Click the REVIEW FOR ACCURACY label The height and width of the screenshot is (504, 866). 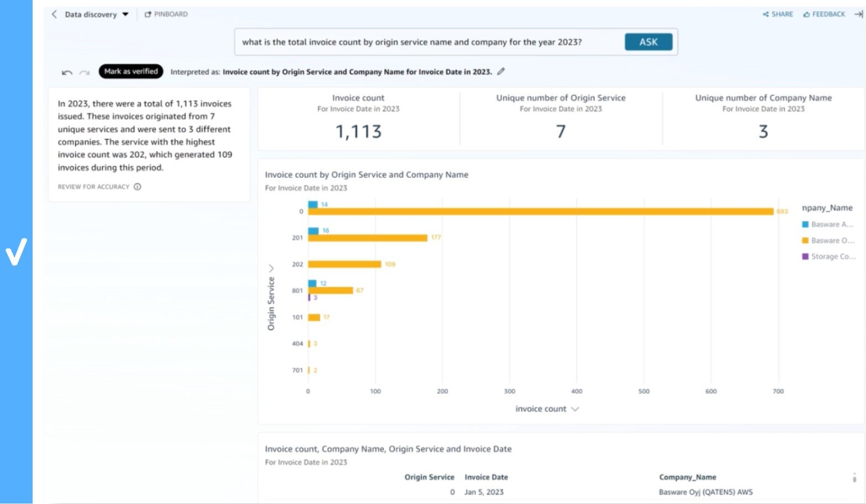point(93,187)
